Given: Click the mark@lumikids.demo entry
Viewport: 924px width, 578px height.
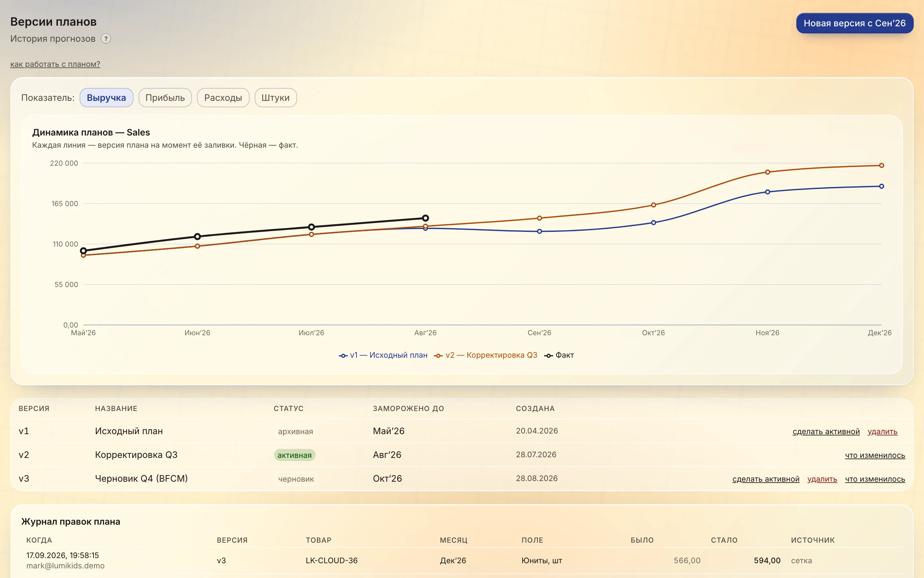Looking at the screenshot, I should (65, 566).
